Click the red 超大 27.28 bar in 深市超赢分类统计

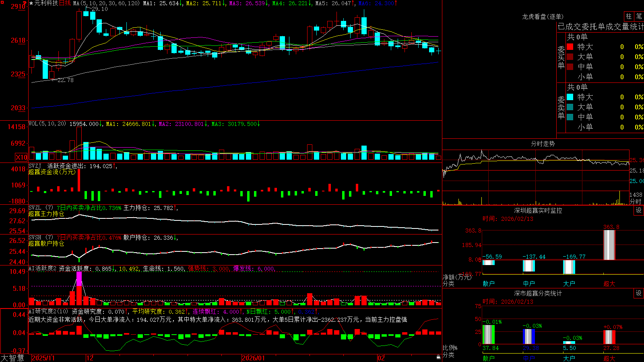coord(609,337)
